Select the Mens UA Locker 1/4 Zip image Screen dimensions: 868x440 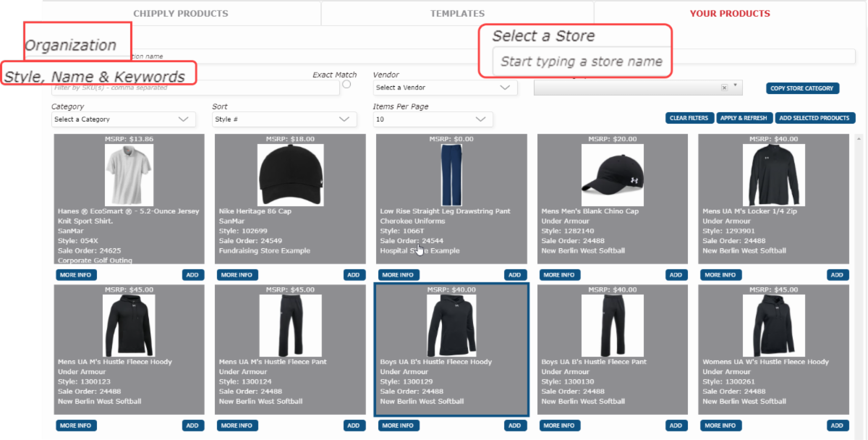coord(774,174)
